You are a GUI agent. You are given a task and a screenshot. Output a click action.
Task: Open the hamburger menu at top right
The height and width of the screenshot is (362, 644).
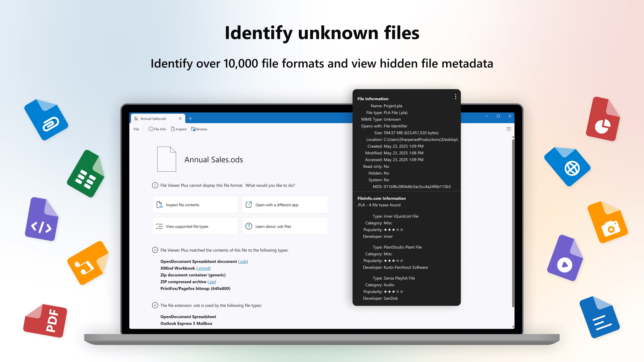pyautogui.click(x=509, y=129)
